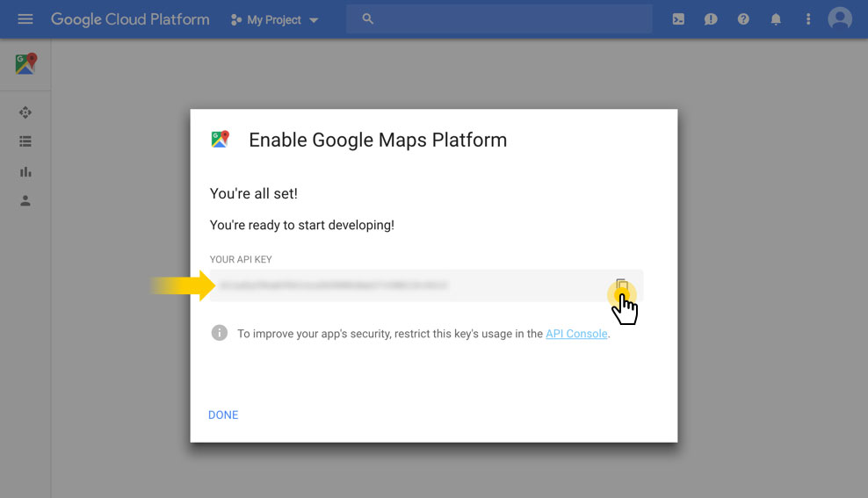Click the Google Maps icon in sidebar

click(25, 63)
